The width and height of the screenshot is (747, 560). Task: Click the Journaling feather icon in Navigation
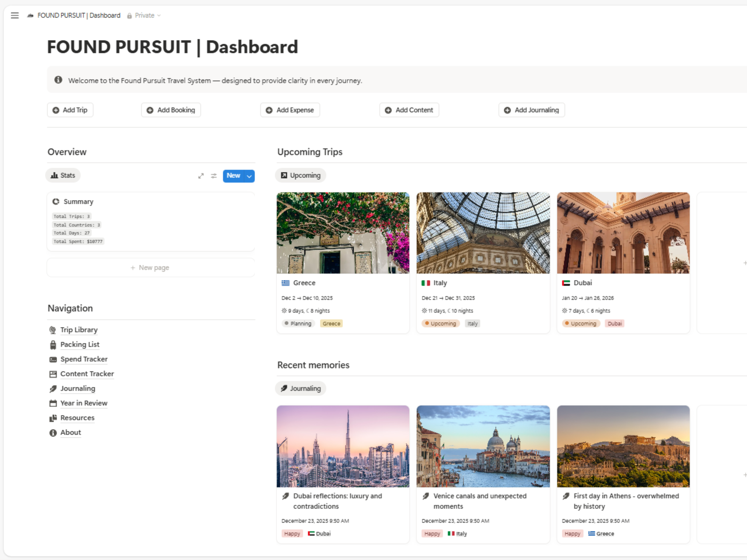pos(53,389)
